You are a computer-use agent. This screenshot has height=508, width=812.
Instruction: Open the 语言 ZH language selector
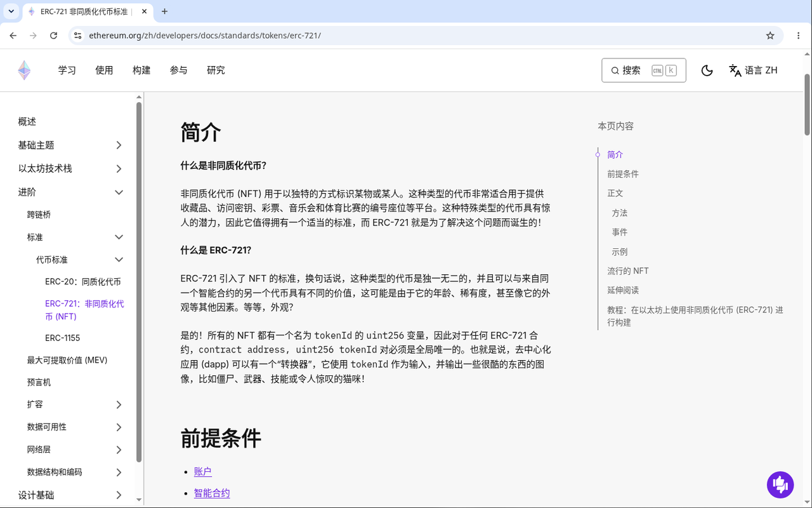point(753,70)
